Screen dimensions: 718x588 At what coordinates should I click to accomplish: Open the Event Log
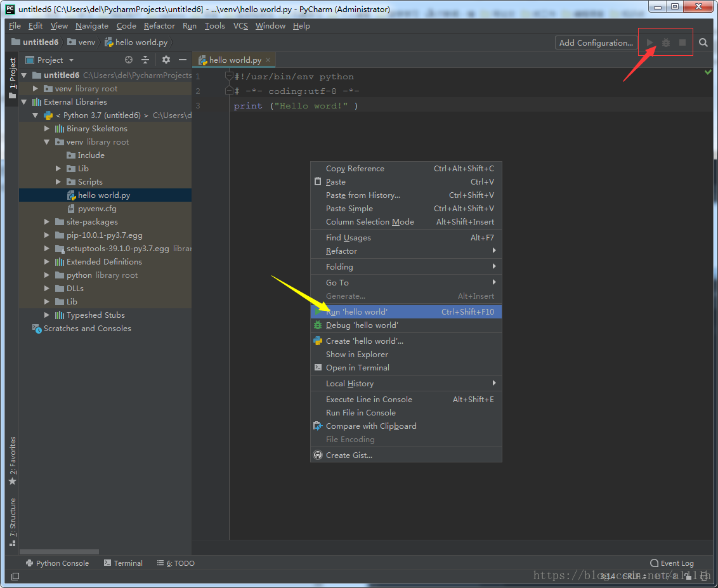[x=672, y=563]
